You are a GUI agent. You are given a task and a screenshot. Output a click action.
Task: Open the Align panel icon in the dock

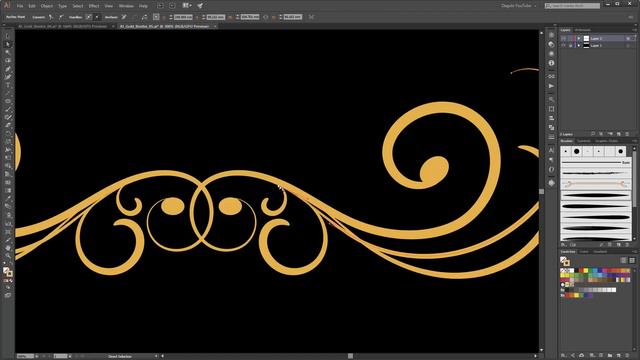point(551,118)
